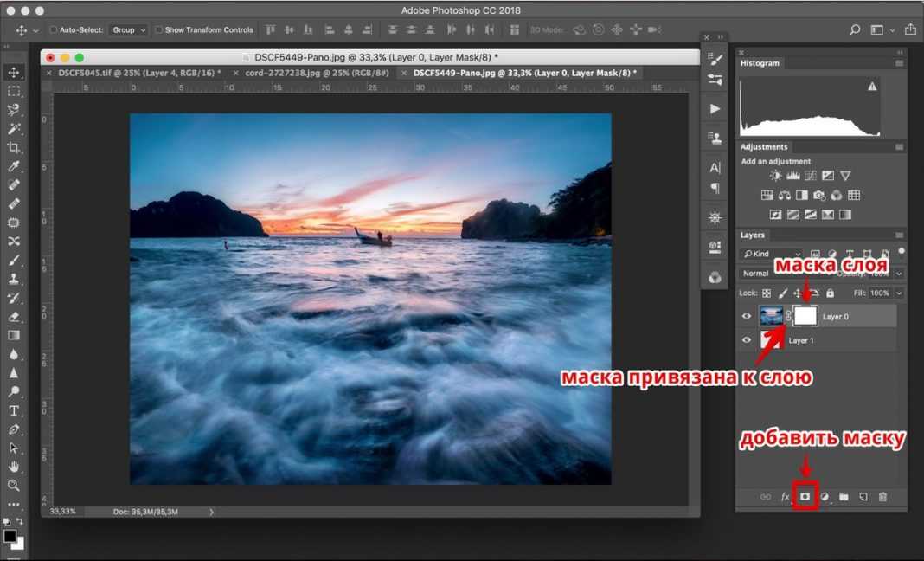Image resolution: width=924 pixels, height=561 pixels.
Task: Open the Actions panel play icon
Action: point(715,109)
